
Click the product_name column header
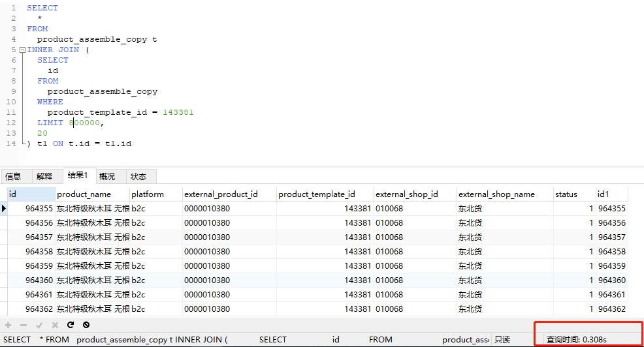tap(84, 194)
